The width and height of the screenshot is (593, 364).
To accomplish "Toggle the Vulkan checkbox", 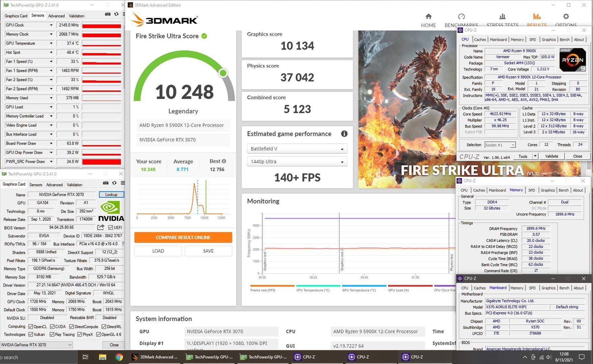I will 31,334.
